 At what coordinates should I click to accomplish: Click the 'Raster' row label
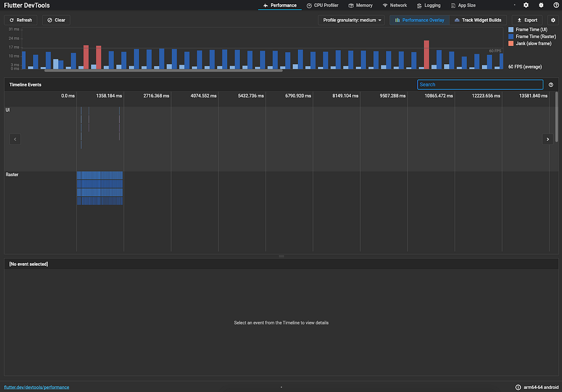pyautogui.click(x=12, y=175)
